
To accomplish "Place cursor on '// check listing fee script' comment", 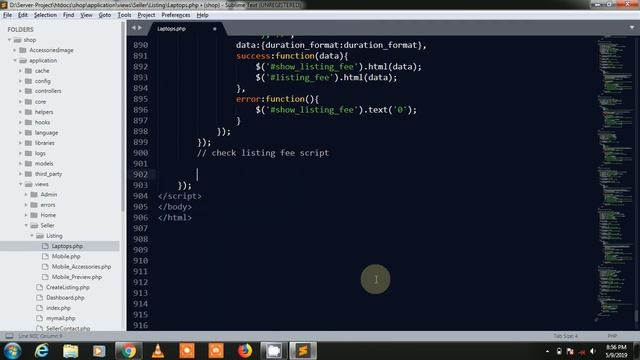I will click(x=263, y=153).
